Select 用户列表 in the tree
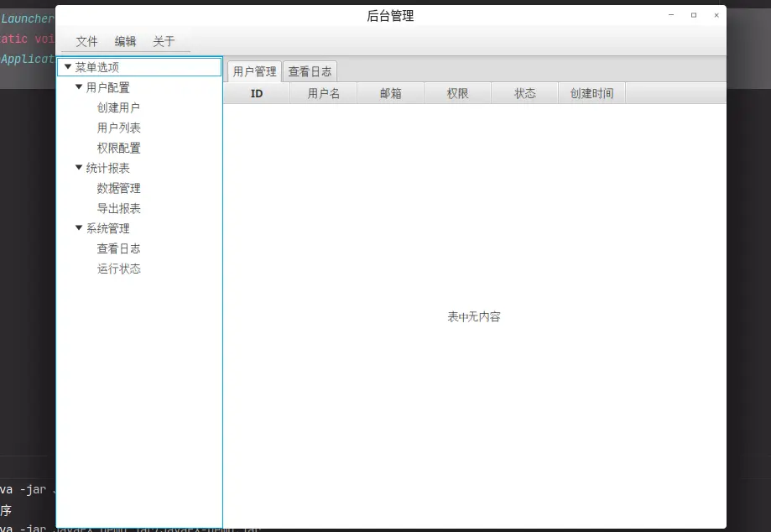771x532 pixels. coord(118,128)
